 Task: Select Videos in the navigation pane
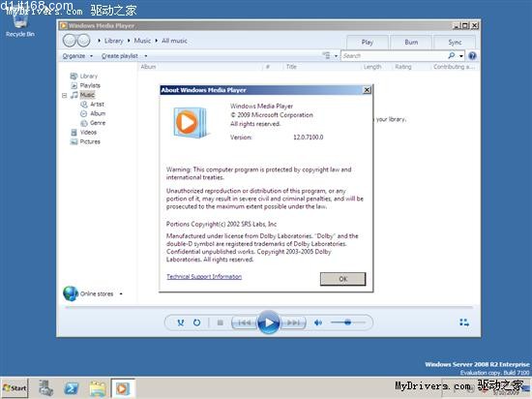click(x=88, y=133)
